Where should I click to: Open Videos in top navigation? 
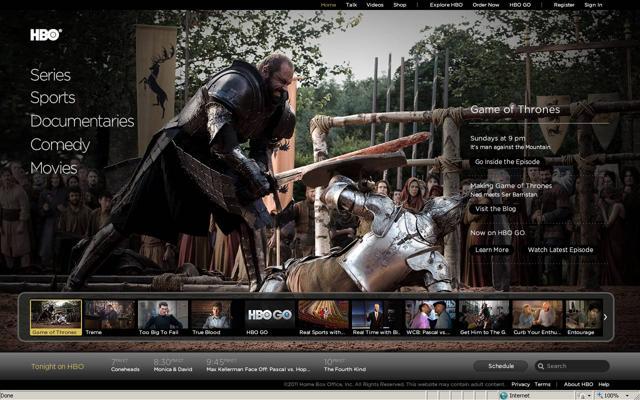[375, 5]
